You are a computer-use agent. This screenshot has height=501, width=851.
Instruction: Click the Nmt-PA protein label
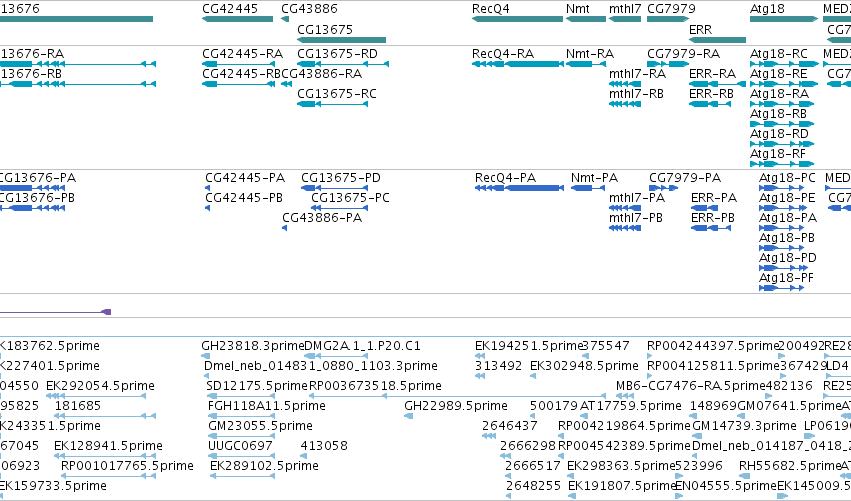point(594,178)
